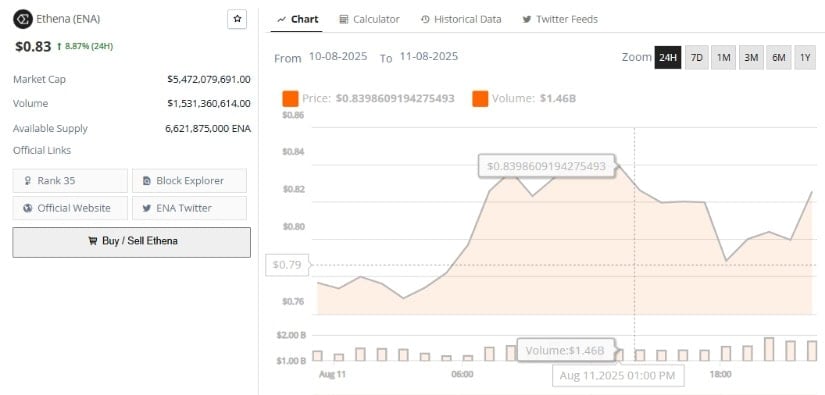This screenshot has height=395, width=825.
Task: Click the rank ribbon icon beside Rank 35
Action: pyautogui.click(x=28, y=181)
